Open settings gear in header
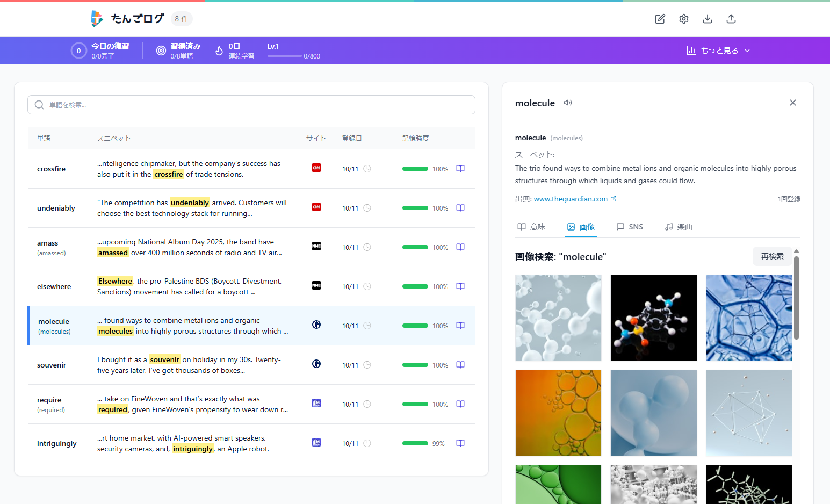This screenshot has height=504, width=830. coord(683,19)
